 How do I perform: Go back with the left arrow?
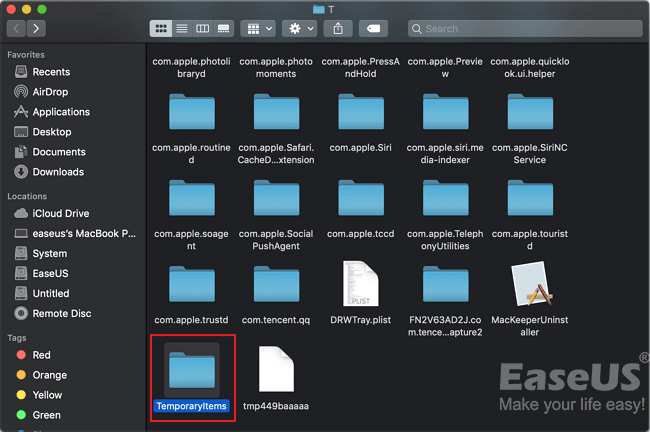(17, 28)
